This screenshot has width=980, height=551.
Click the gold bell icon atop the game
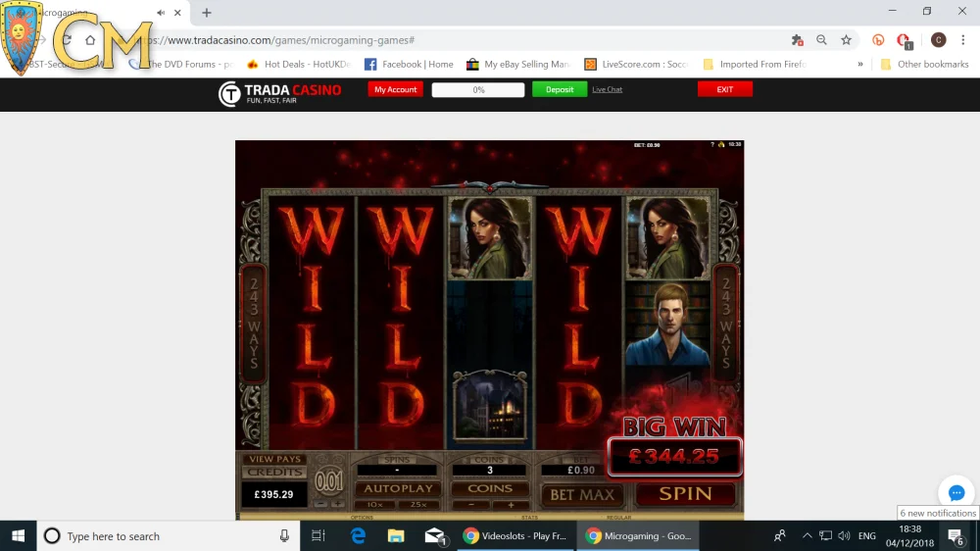(x=721, y=144)
